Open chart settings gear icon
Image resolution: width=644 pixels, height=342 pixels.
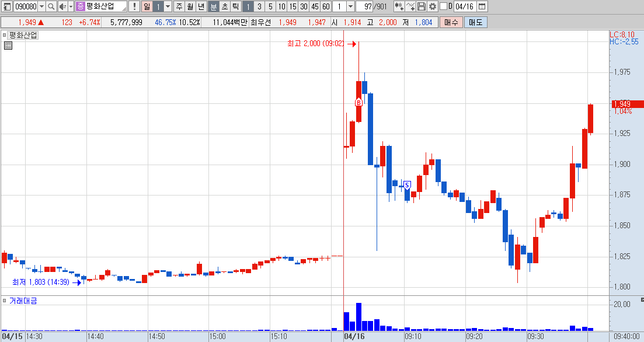pos(432,6)
